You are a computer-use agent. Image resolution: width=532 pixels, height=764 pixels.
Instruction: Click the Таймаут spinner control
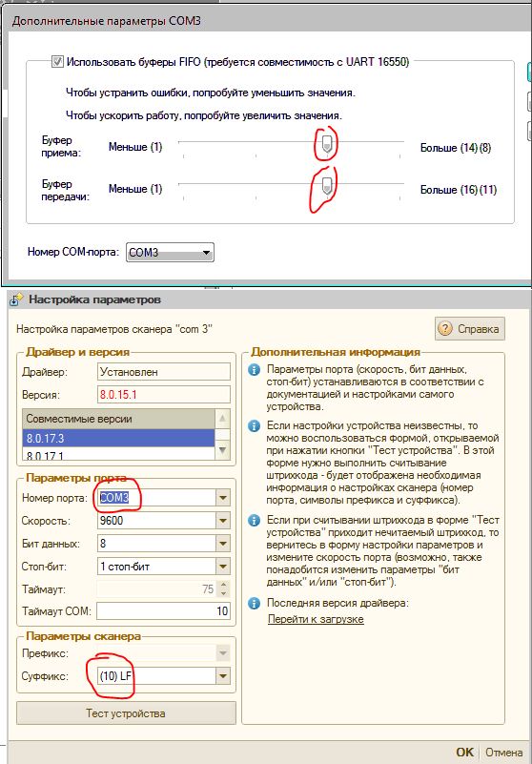(223, 589)
